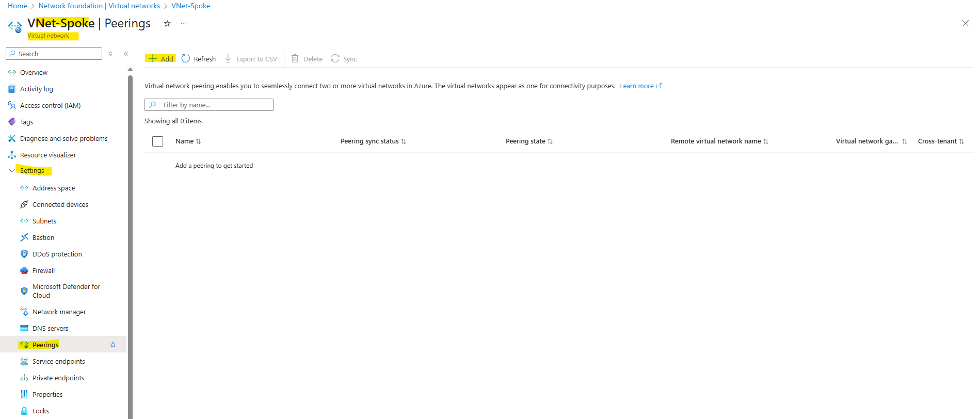Toggle expand/collapse all menu groups icon

110,54
